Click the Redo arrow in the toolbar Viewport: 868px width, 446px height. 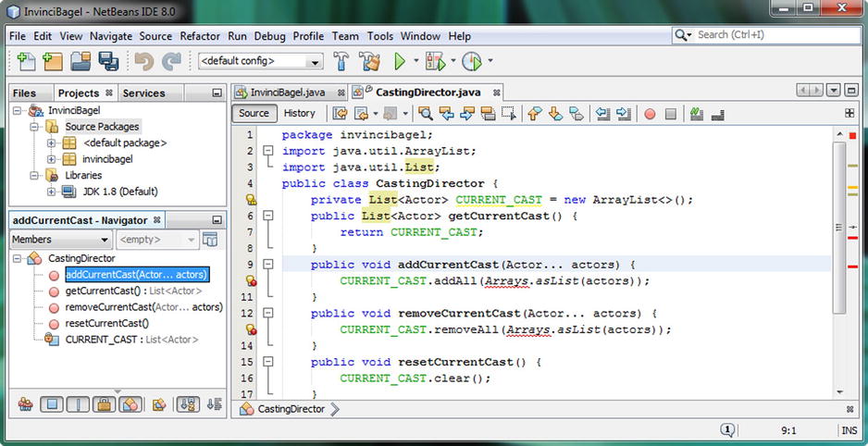point(171,61)
